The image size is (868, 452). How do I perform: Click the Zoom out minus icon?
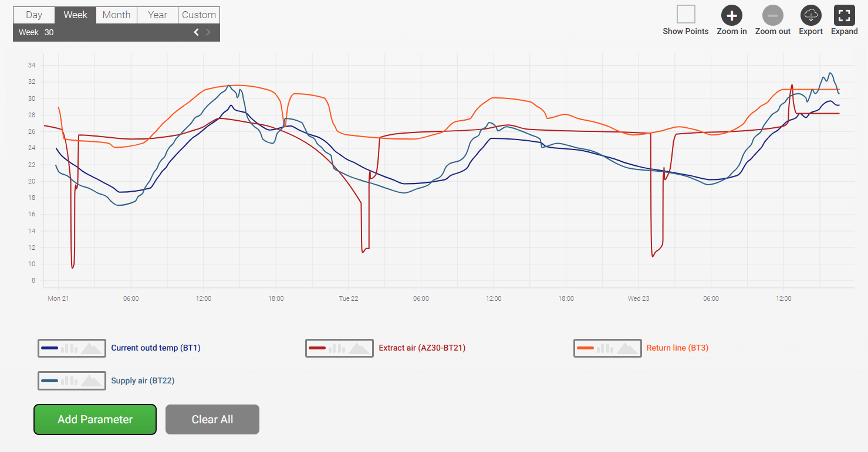pyautogui.click(x=772, y=15)
